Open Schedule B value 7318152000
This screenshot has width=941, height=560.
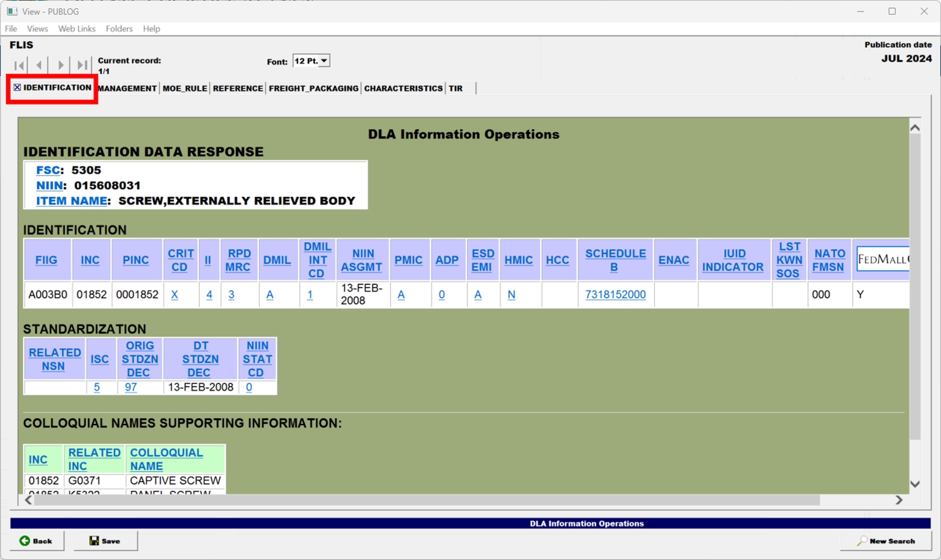(615, 295)
